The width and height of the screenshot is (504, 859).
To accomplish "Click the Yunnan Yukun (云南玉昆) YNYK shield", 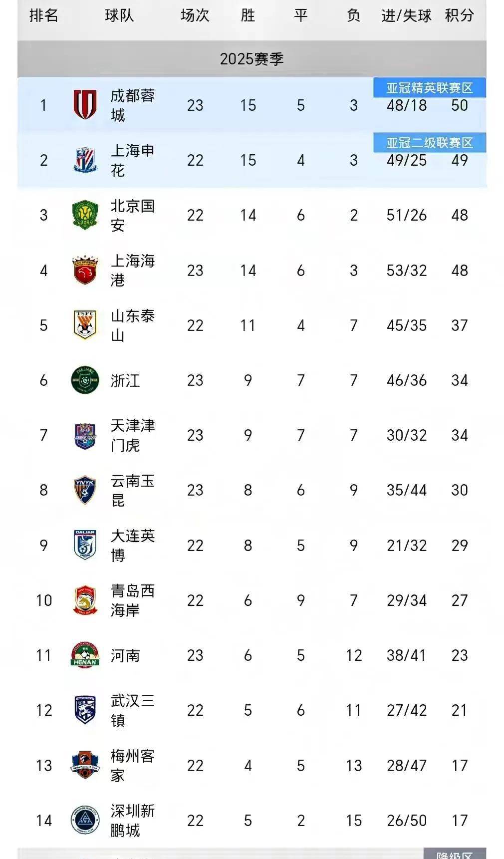I will (85, 490).
